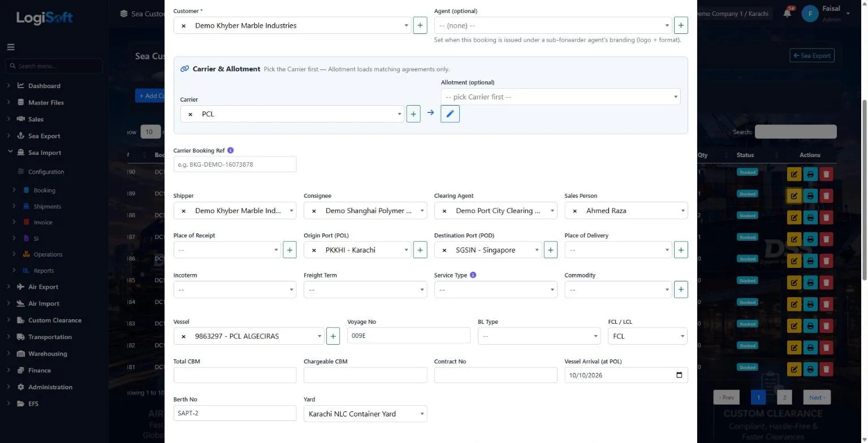Viewport: 868px width, 443px height.
Task: Click the Contract No input field
Action: click(495, 375)
